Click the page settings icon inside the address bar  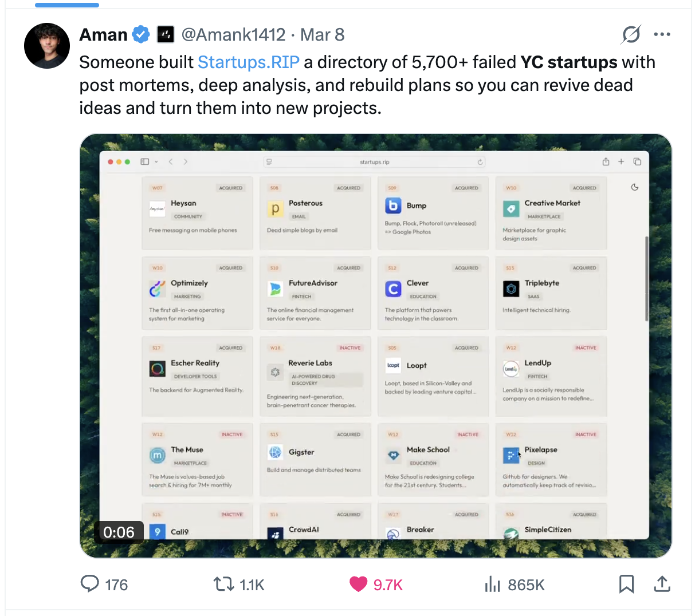click(x=268, y=162)
